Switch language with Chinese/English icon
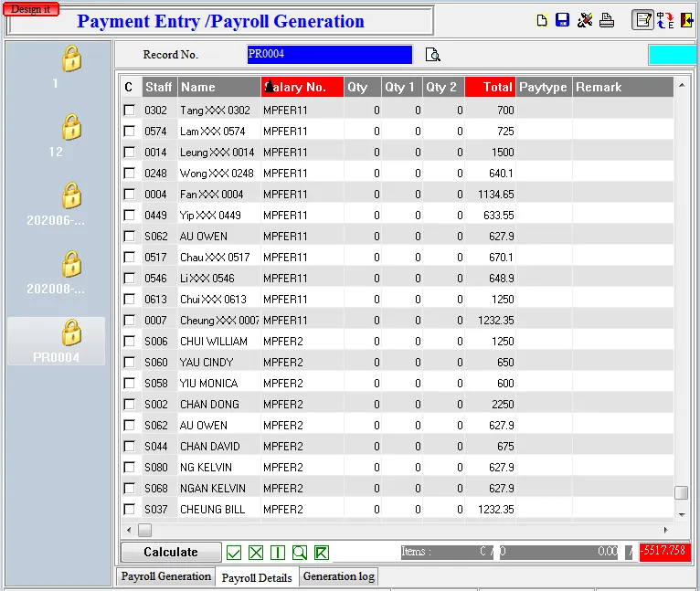 pyautogui.click(x=665, y=20)
